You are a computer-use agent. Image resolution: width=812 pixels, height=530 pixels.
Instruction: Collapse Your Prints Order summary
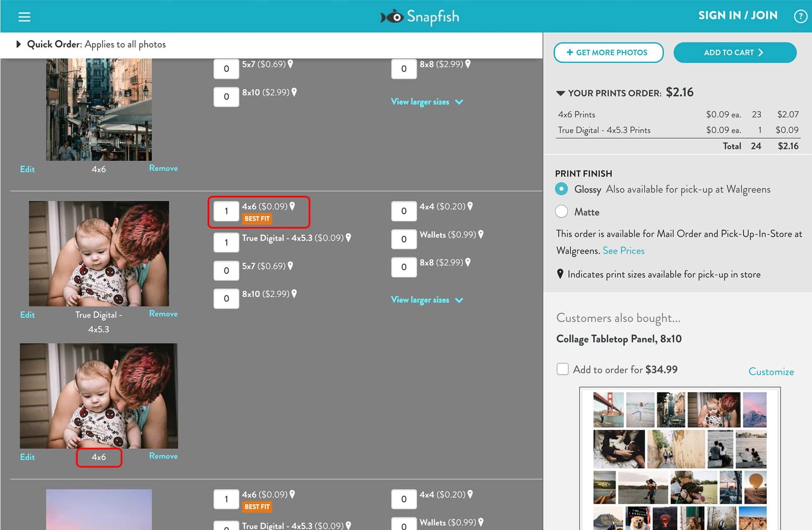point(561,93)
